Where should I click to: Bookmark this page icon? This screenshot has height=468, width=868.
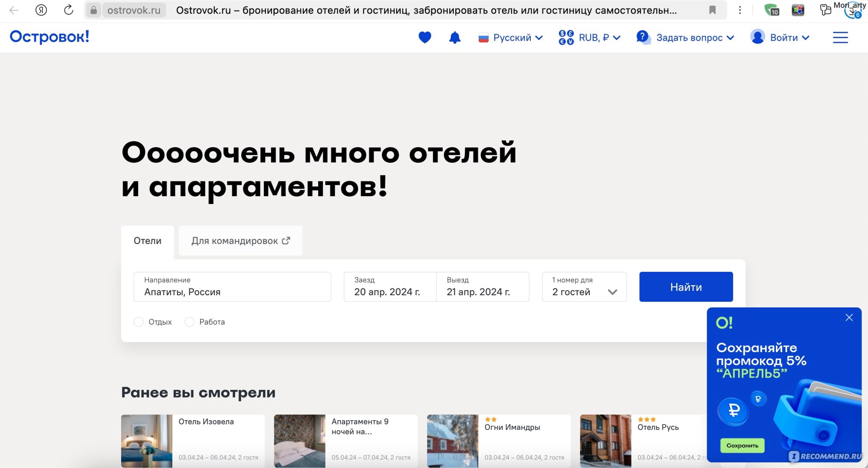click(x=712, y=10)
